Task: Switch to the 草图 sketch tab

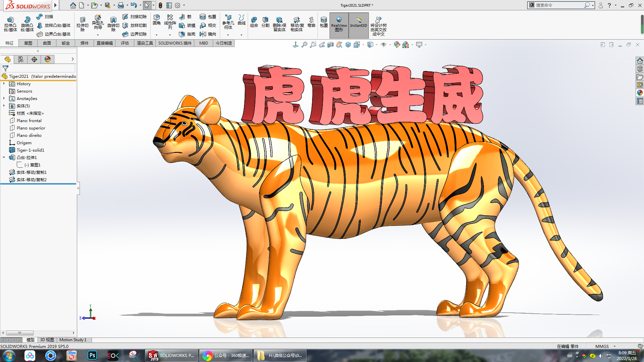Action: click(x=28, y=43)
